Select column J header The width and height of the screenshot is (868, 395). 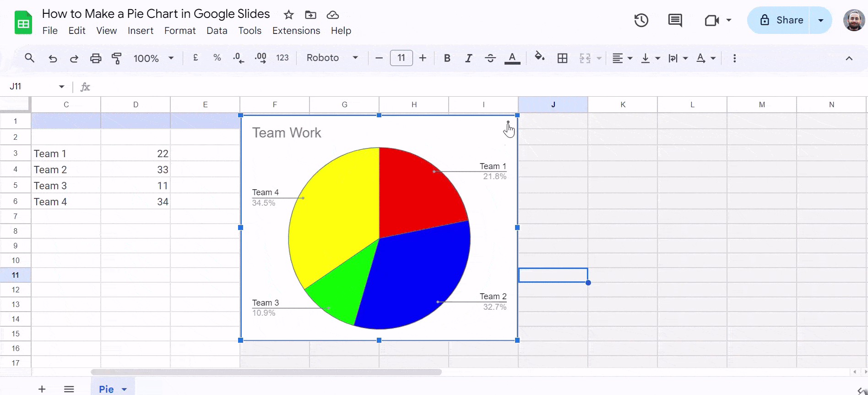[553, 104]
